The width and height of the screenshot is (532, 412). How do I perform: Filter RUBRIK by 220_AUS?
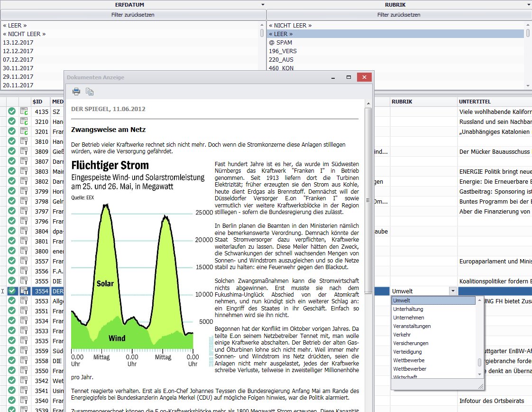pyautogui.click(x=396, y=59)
